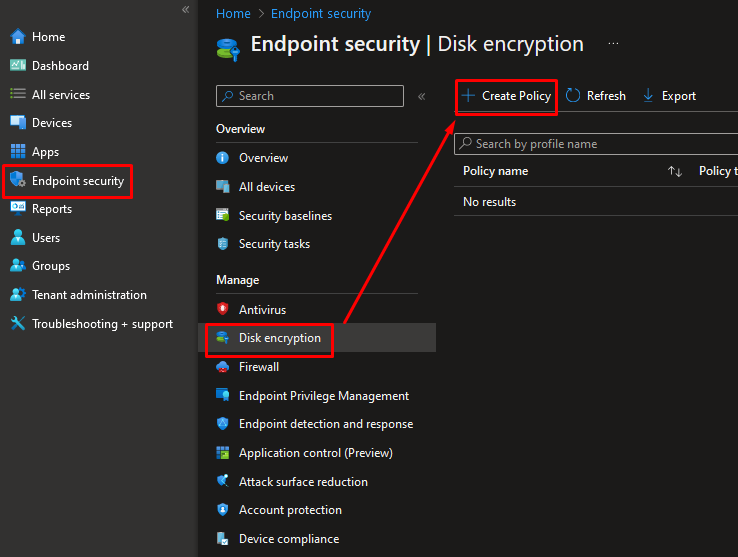Open the ellipsis more options menu
Screen dimensions: 738x557
(x=613, y=43)
